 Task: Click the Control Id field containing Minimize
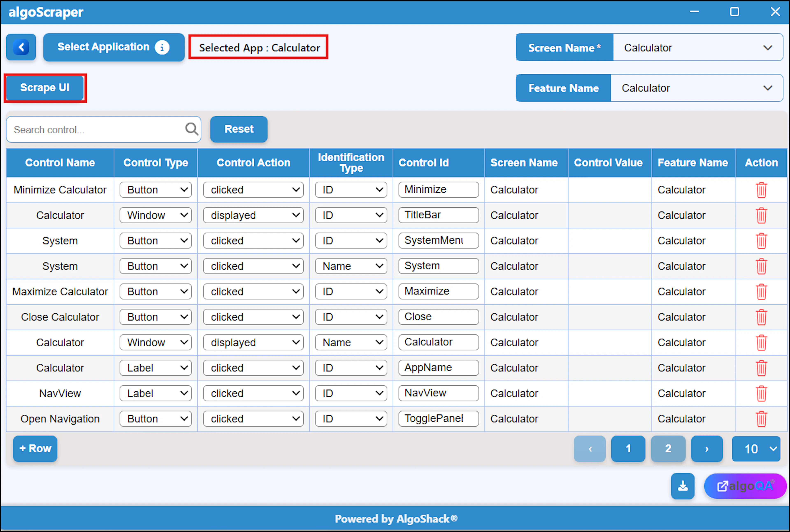pyautogui.click(x=439, y=190)
